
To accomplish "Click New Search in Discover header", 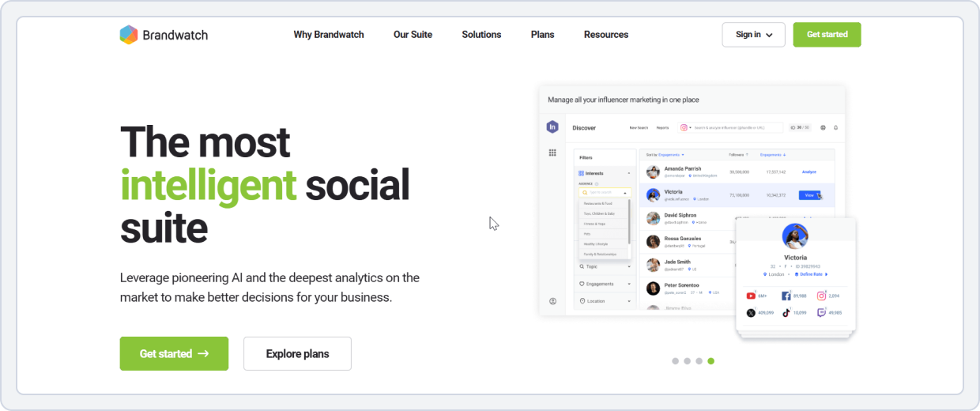I will (x=639, y=128).
